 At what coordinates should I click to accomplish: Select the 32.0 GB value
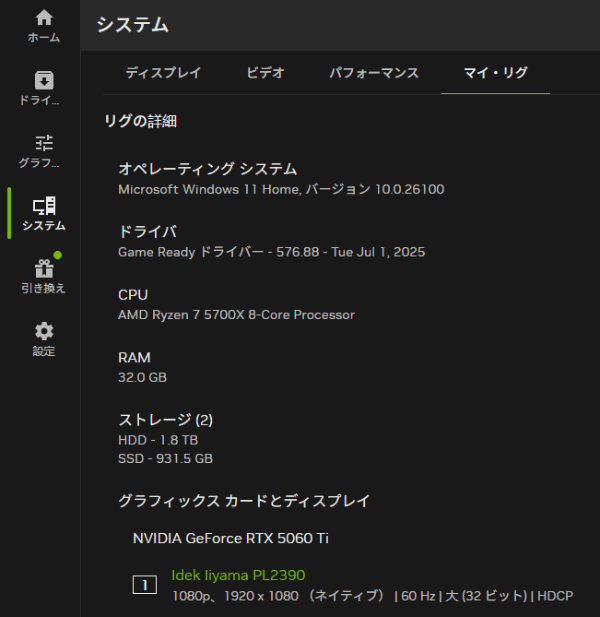(x=142, y=377)
